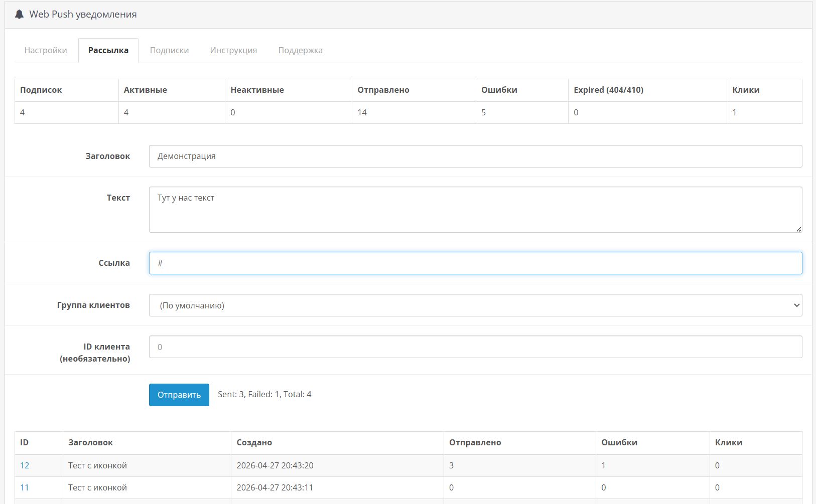Open the Поддержка tab
This screenshot has width=816, height=504.
coord(300,50)
